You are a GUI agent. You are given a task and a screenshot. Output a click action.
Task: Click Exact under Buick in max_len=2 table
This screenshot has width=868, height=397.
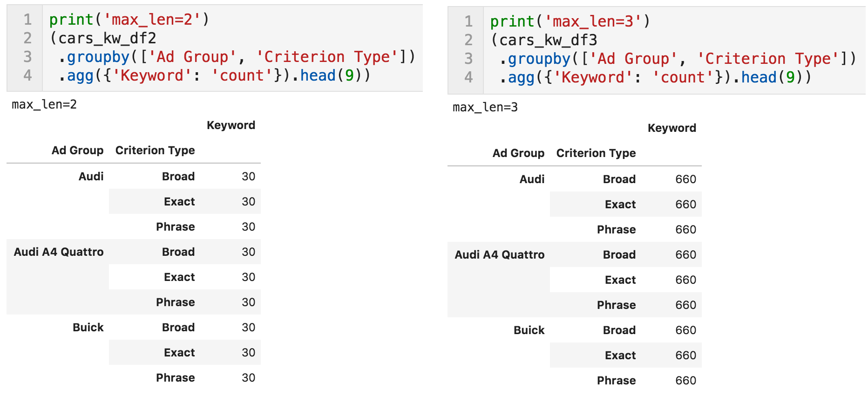pyautogui.click(x=179, y=353)
